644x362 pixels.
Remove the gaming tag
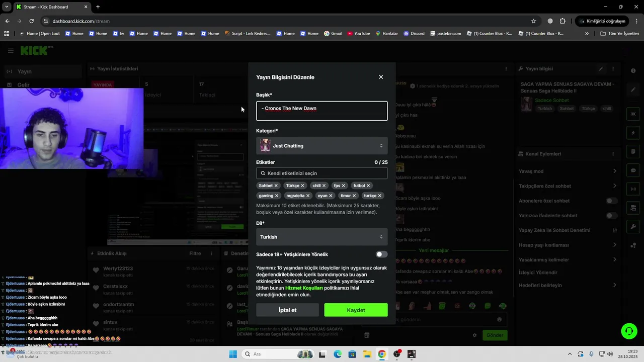tap(277, 196)
